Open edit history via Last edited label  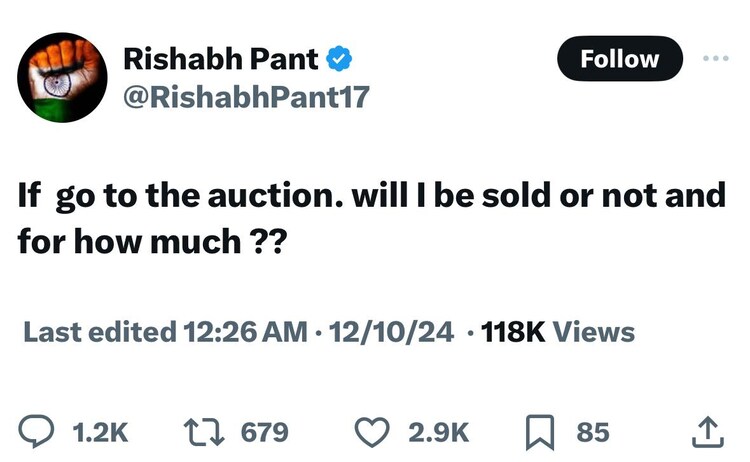97,331
